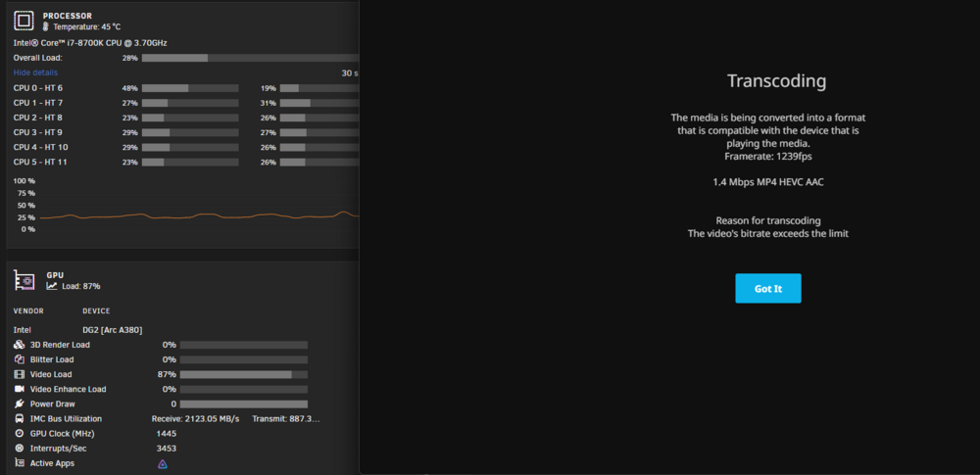The image size is (980, 475).
Task: Click the CPU 0 - HT 6 48% bar
Action: click(190, 88)
